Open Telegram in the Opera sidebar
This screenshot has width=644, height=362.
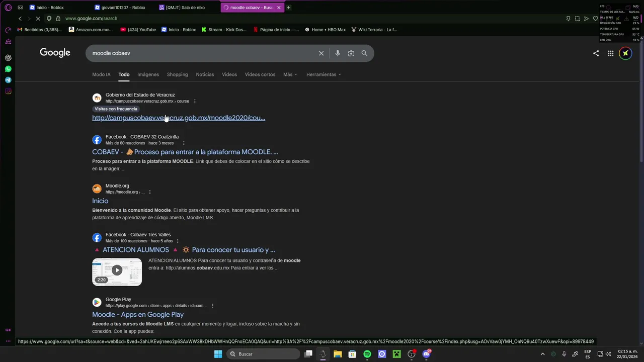tap(8, 80)
